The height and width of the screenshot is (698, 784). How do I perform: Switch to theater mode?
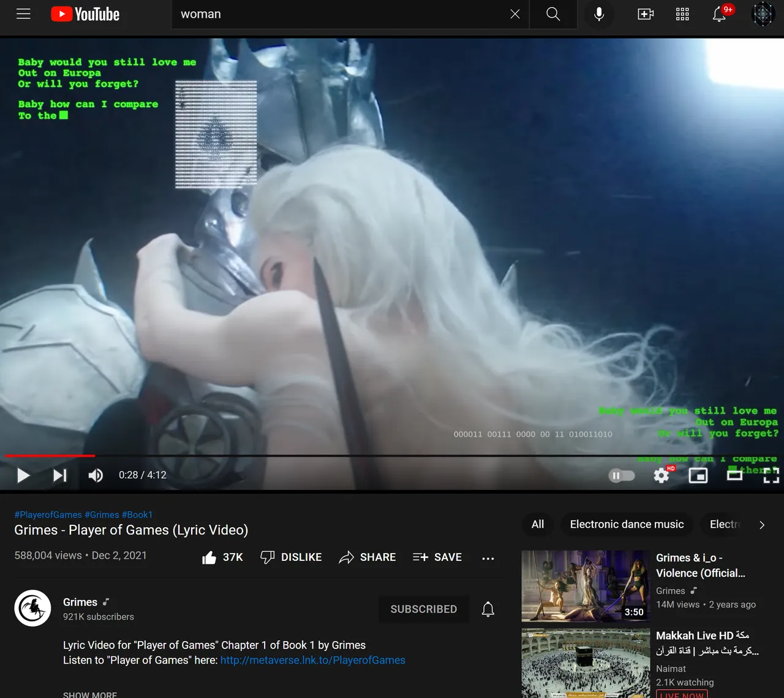point(734,475)
